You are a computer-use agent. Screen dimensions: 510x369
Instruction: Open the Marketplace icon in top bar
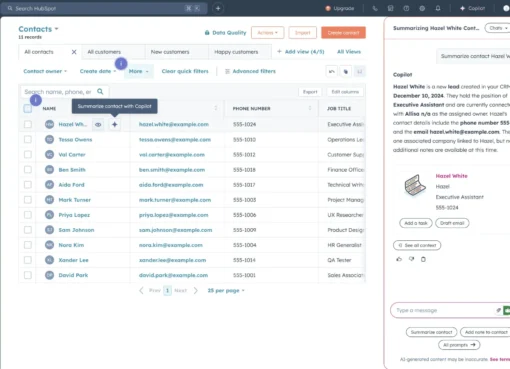[x=390, y=8]
